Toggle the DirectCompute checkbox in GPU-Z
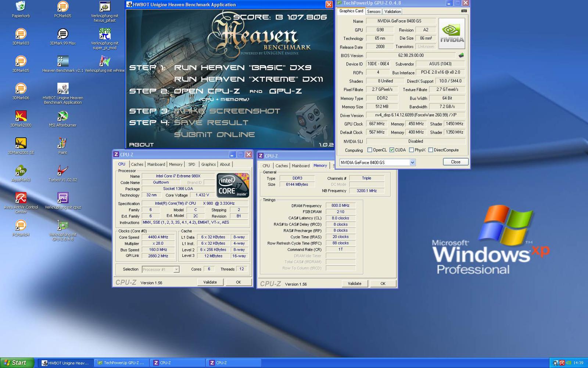Viewport: 588px width, 368px height. click(x=430, y=150)
